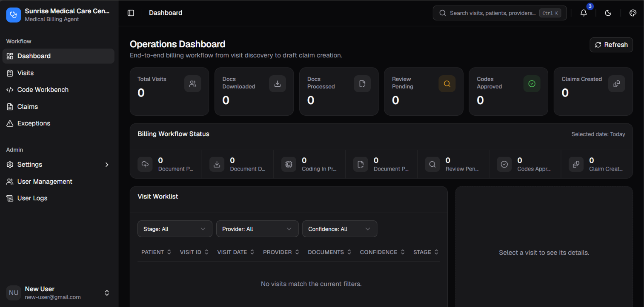Click the Review Pending magnifier icon
644x307 pixels.
coord(447,84)
